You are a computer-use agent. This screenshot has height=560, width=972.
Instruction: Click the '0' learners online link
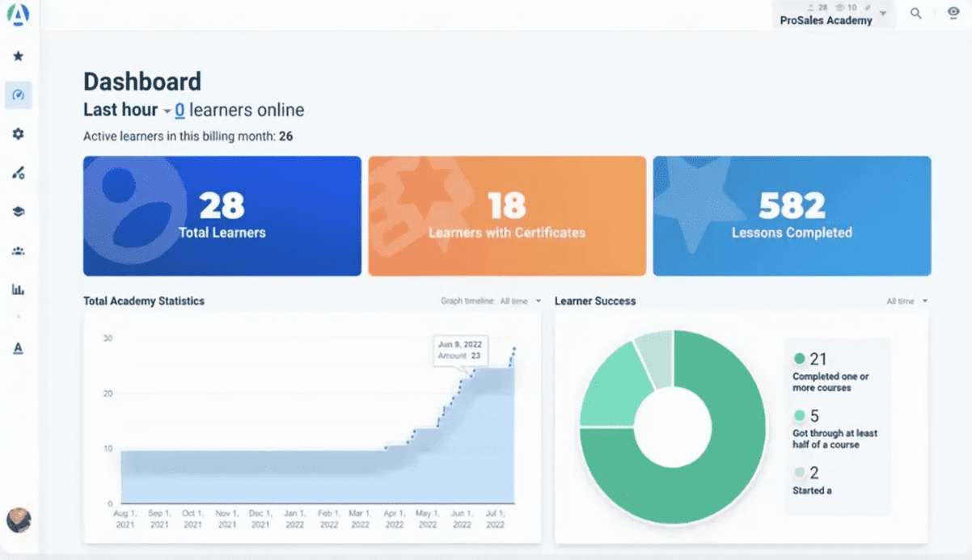point(179,110)
